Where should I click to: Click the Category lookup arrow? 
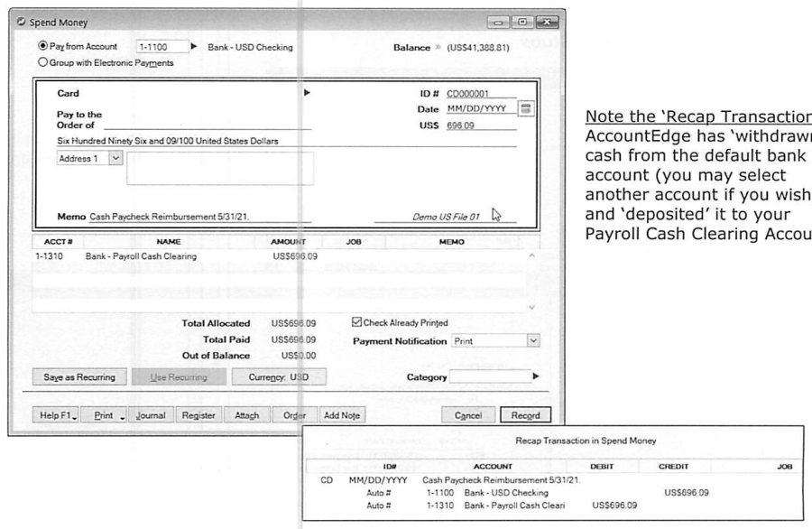tap(535, 376)
